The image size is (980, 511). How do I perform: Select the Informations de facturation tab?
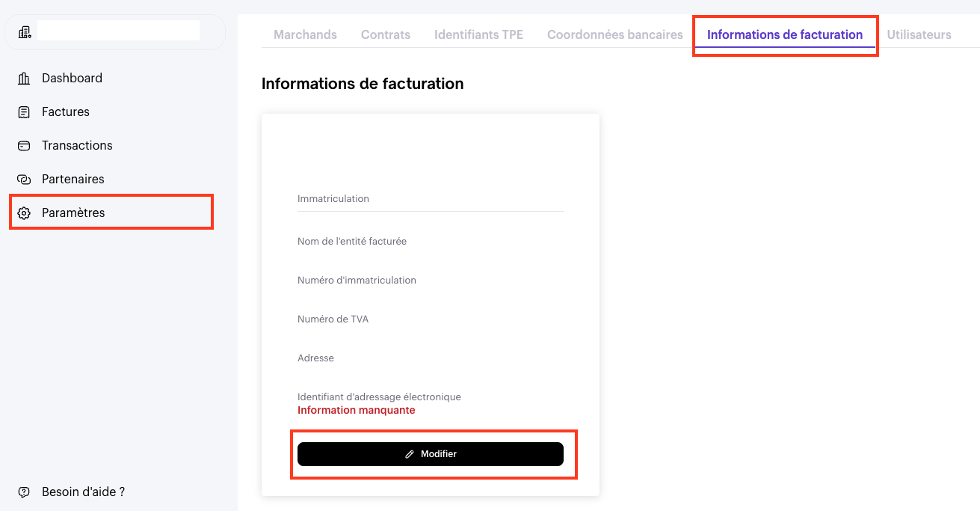pos(785,34)
